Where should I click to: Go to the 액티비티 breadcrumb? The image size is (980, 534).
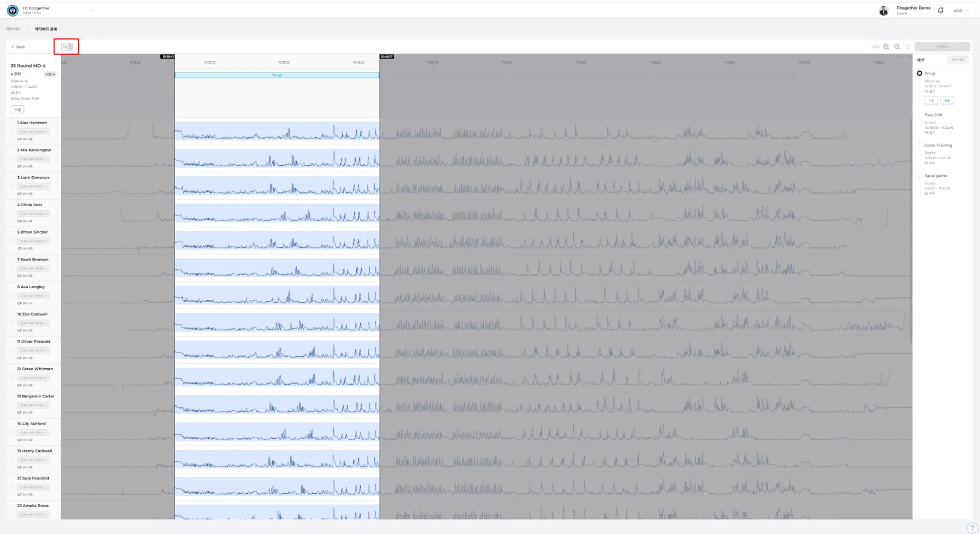(x=13, y=29)
